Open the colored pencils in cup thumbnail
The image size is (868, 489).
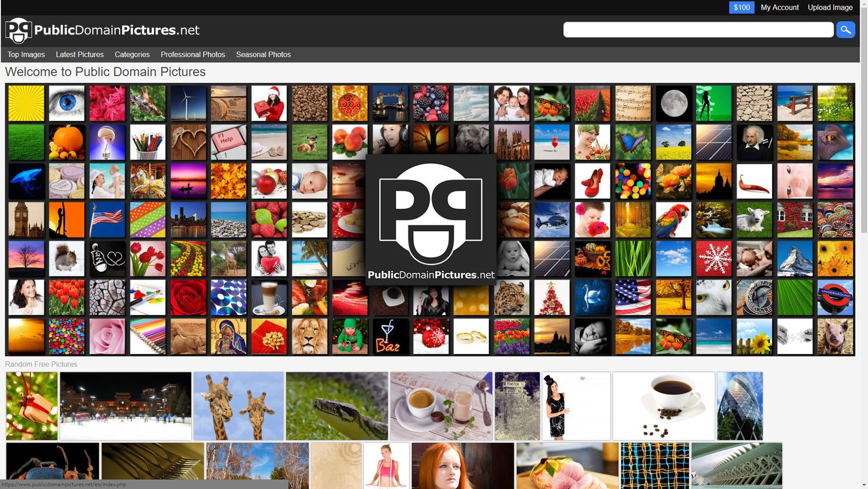pyautogui.click(x=147, y=142)
